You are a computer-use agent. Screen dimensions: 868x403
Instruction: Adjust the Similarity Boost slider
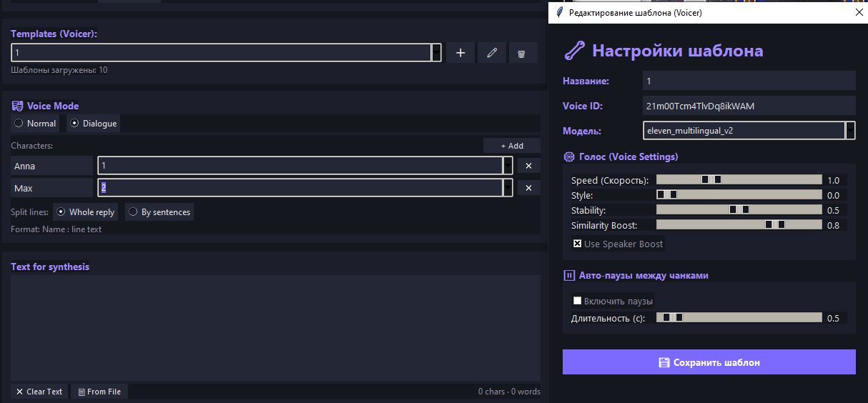click(x=739, y=225)
